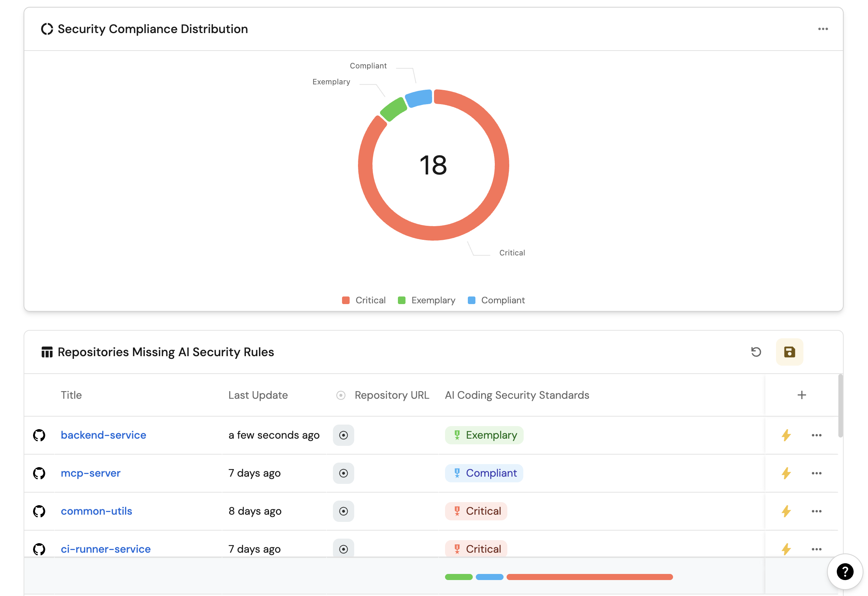Viewport: 868px width, 596px height.
Task: Open the backend-service repository link
Action: pyautogui.click(x=103, y=435)
